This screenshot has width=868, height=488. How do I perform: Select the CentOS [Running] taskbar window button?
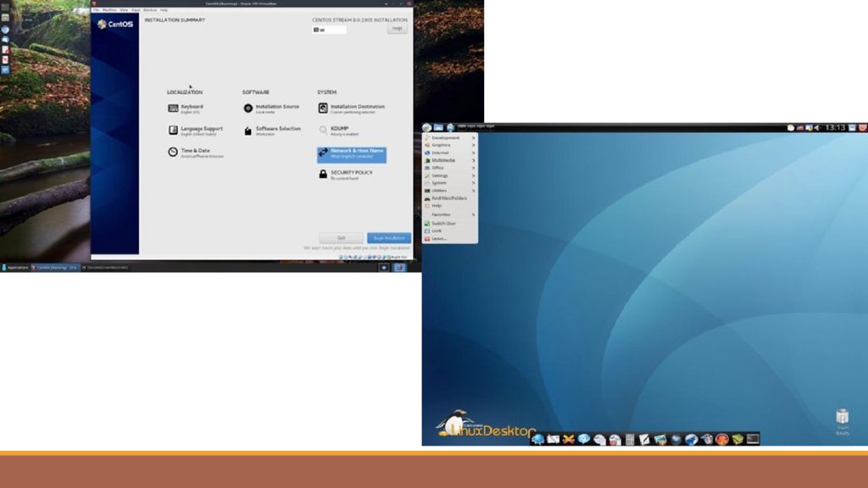pos(55,268)
